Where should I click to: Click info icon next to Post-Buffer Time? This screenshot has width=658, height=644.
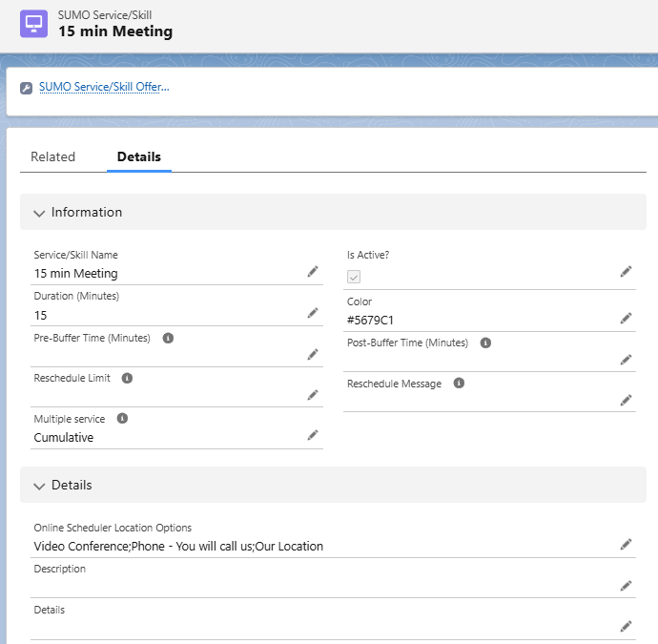click(x=485, y=343)
